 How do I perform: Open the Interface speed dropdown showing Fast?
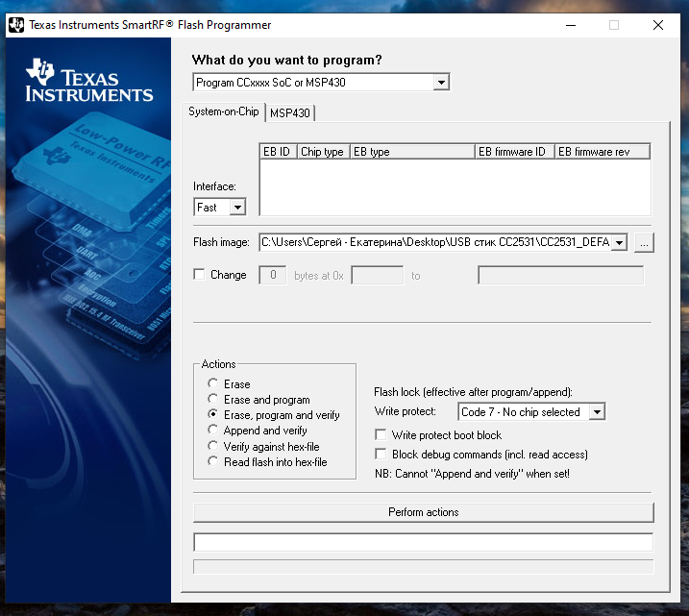(237, 207)
